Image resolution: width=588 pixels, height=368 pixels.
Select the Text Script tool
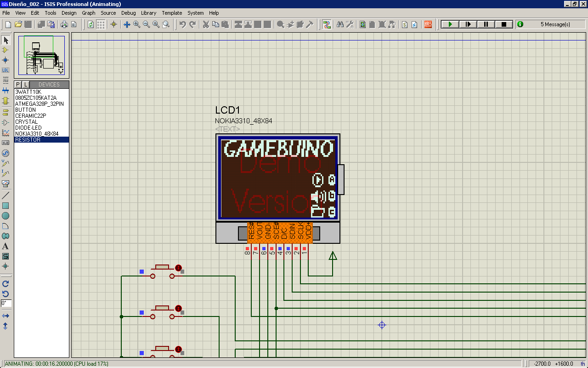(x=6, y=80)
